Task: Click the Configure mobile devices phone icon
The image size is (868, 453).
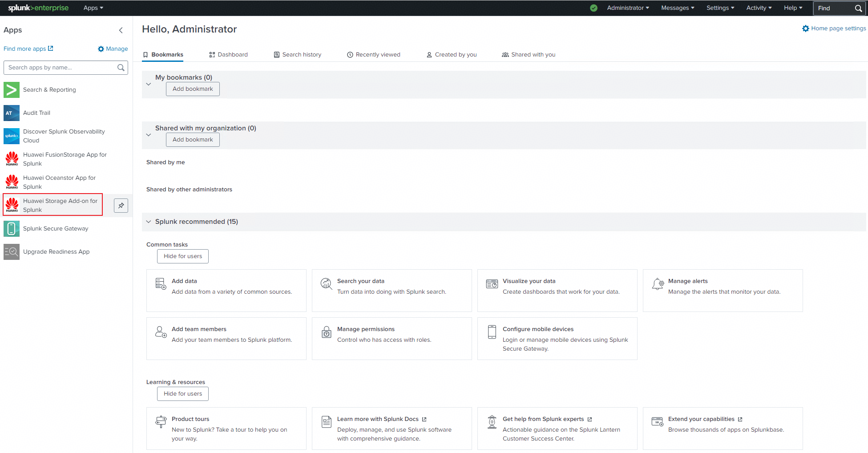Action: [x=492, y=332]
